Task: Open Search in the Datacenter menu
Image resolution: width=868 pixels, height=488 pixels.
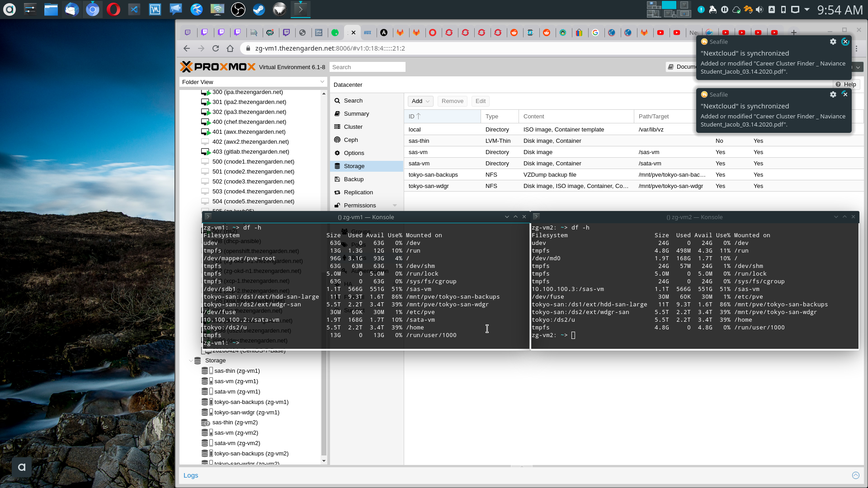Action: point(366,101)
